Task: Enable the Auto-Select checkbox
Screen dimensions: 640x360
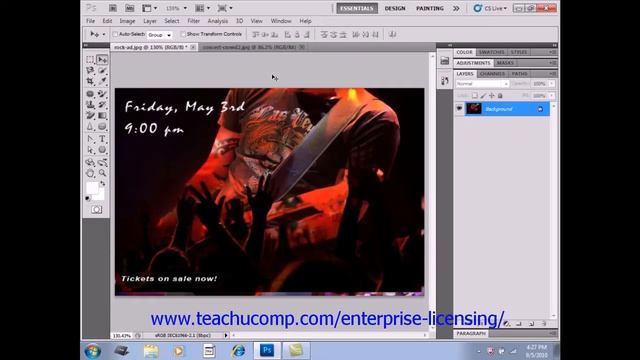Action: coord(115,34)
